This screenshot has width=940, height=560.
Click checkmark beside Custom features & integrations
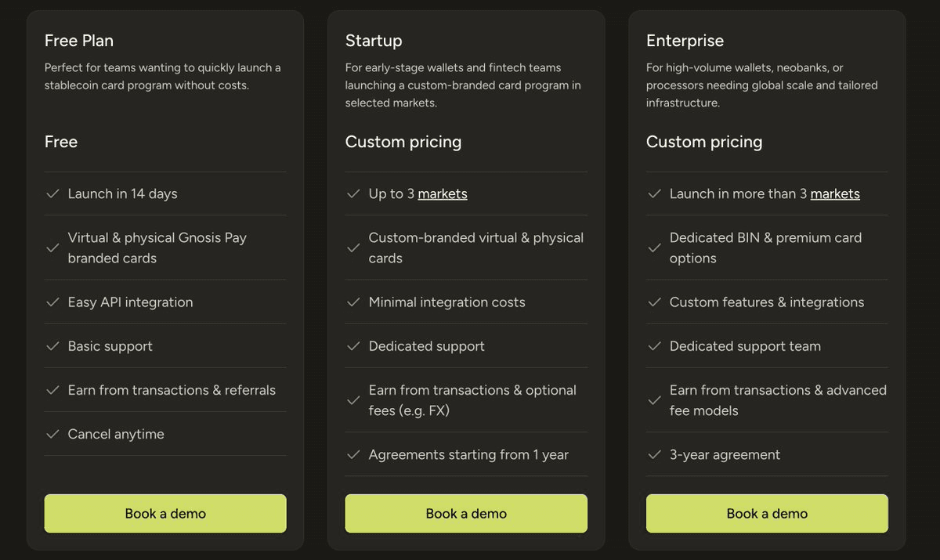pos(654,302)
